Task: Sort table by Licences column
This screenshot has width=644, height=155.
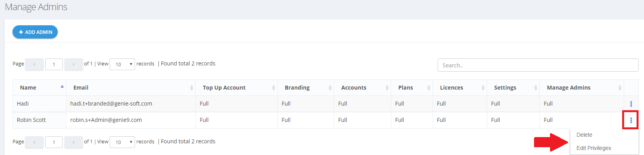Action: coord(460,88)
